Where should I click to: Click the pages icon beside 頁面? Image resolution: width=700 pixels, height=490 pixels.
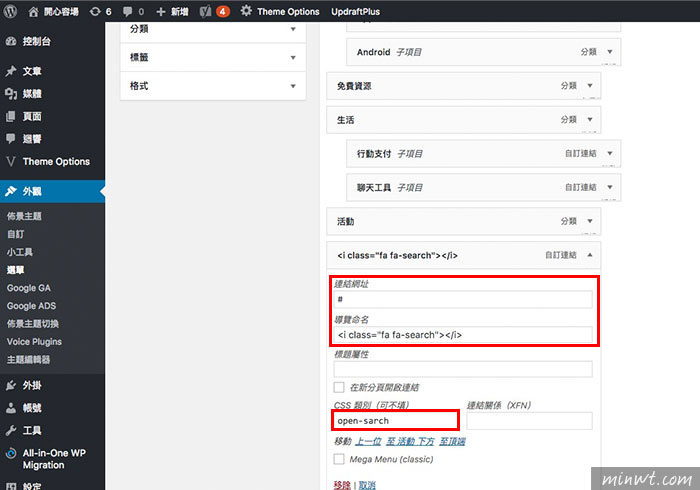click(11, 116)
